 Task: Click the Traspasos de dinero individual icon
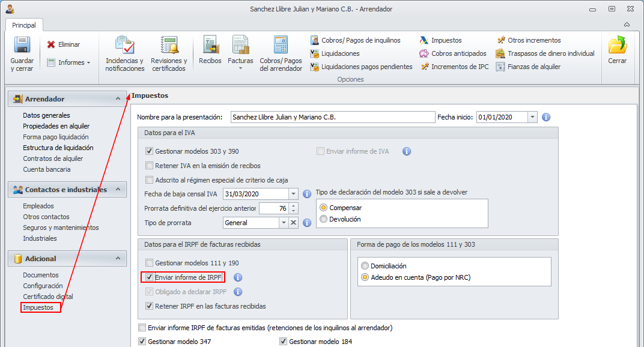pos(500,53)
